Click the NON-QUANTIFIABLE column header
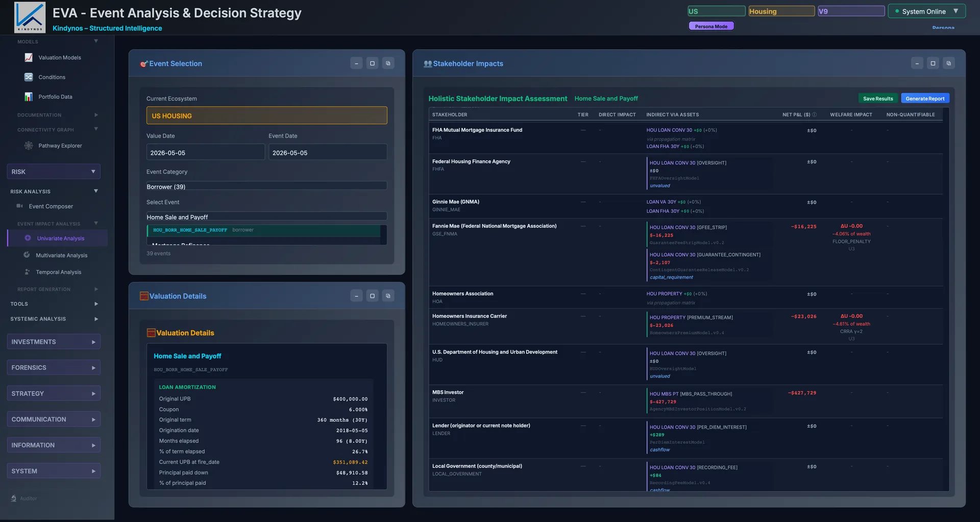The image size is (980, 522). tap(911, 115)
